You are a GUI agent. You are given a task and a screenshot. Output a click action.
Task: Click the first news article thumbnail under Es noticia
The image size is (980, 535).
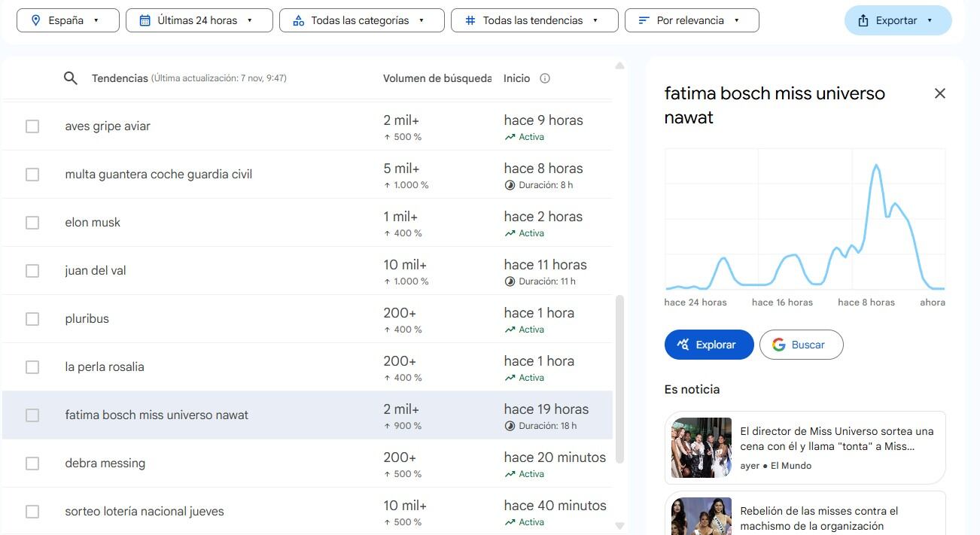(x=701, y=447)
